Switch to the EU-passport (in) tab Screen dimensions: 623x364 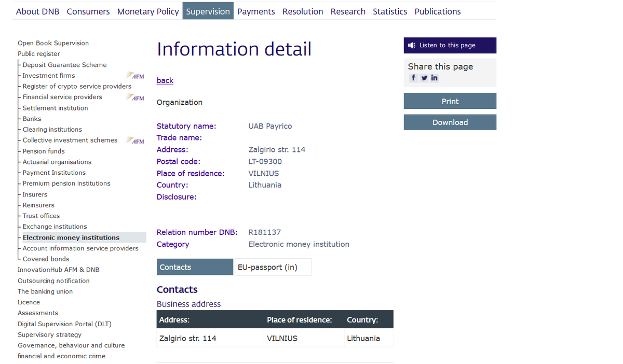pos(273,267)
